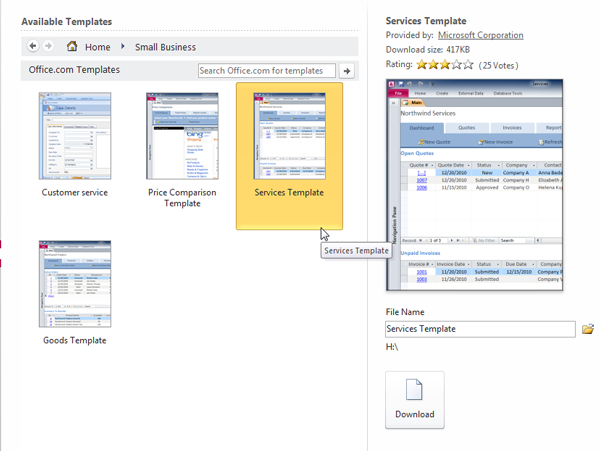The width and height of the screenshot is (600, 451).
Task: Open the Microsoft Corporation link
Action: (x=481, y=35)
